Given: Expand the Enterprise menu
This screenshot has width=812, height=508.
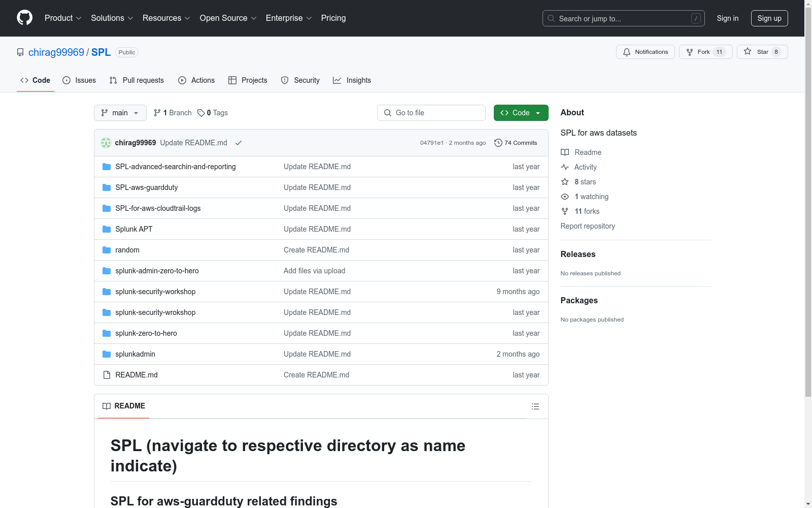Looking at the screenshot, I should pyautogui.click(x=289, y=18).
